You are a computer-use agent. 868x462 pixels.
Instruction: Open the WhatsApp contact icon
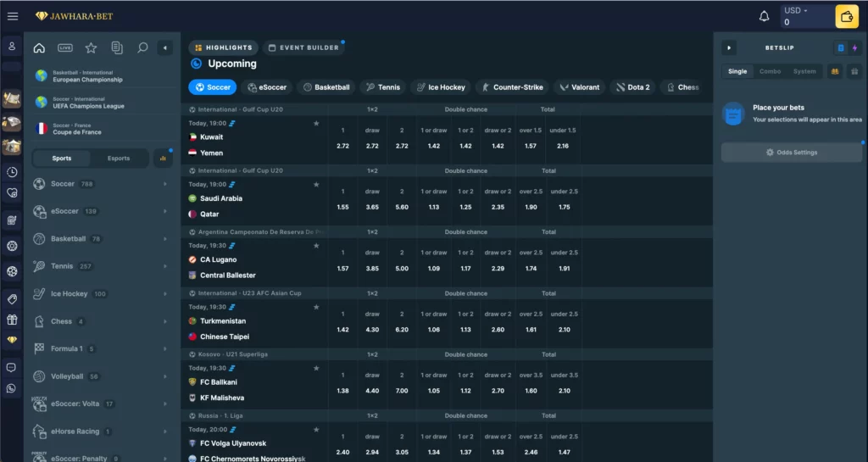pyautogui.click(x=12, y=388)
